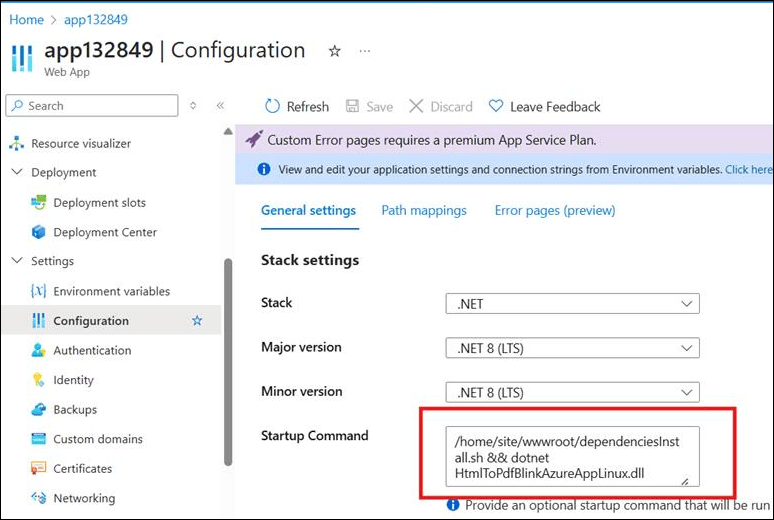Click the Environment variables icon
The height and width of the screenshot is (520, 774).
click(39, 291)
